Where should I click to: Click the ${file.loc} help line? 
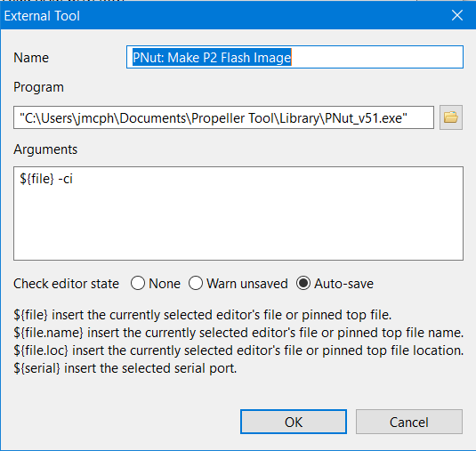pyautogui.click(x=238, y=350)
